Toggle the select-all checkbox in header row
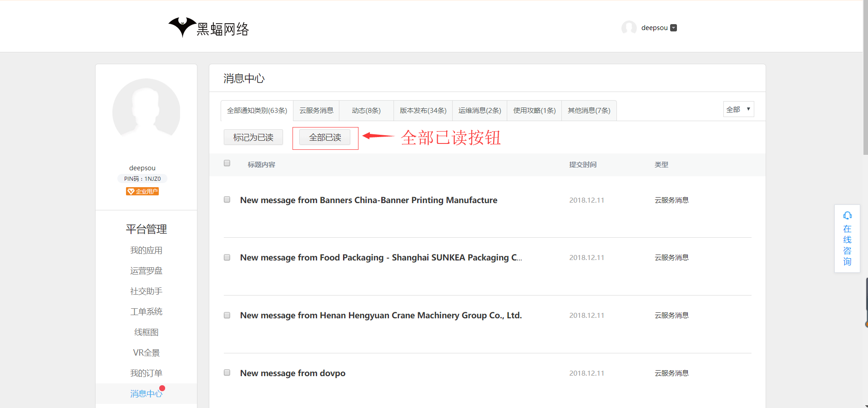Screen dimensions: 868x408 point(227,163)
